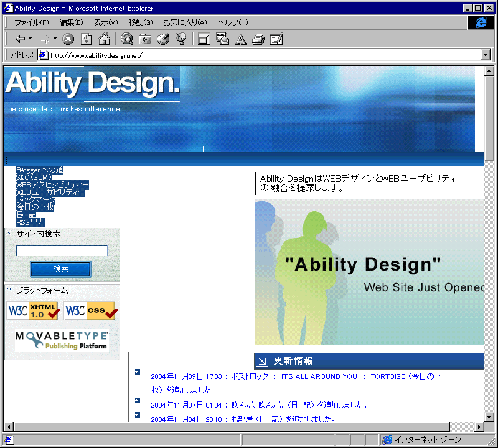Expand the address bar dropdown arrow
Image resolution: width=498 pixels, height=448 pixels.
pyautogui.click(x=486, y=55)
